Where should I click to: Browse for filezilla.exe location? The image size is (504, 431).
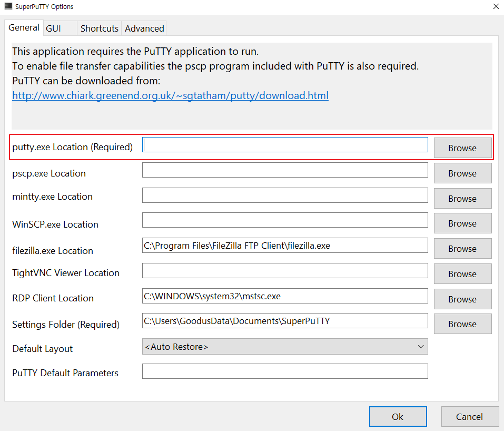pos(462,249)
